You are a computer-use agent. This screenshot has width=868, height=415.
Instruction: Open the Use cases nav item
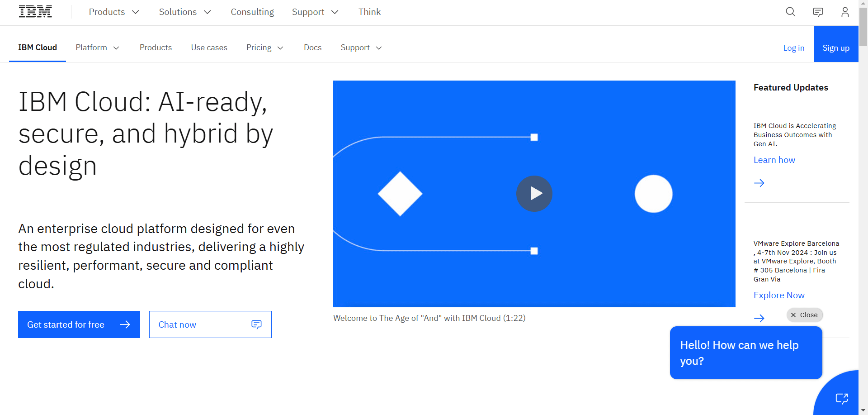coord(209,48)
